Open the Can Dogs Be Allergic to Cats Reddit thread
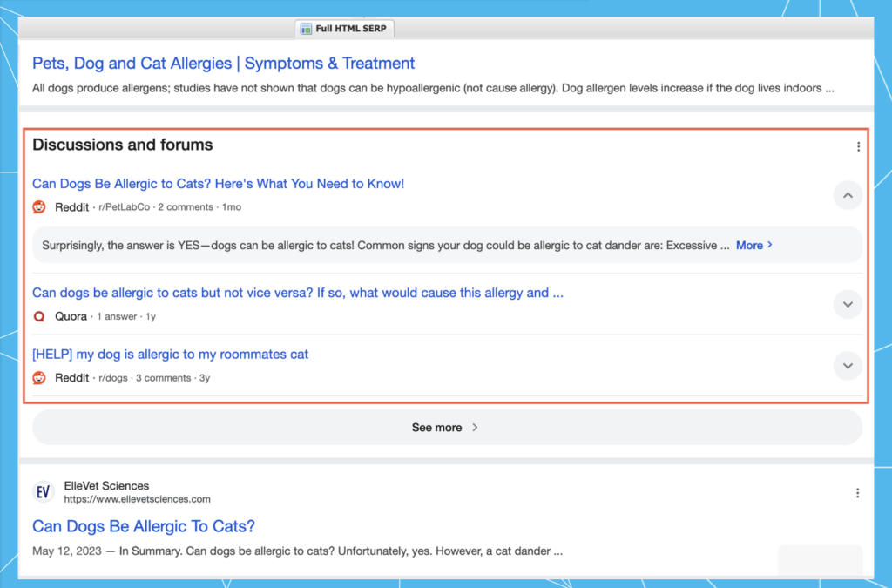The width and height of the screenshot is (892, 588). click(218, 184)
